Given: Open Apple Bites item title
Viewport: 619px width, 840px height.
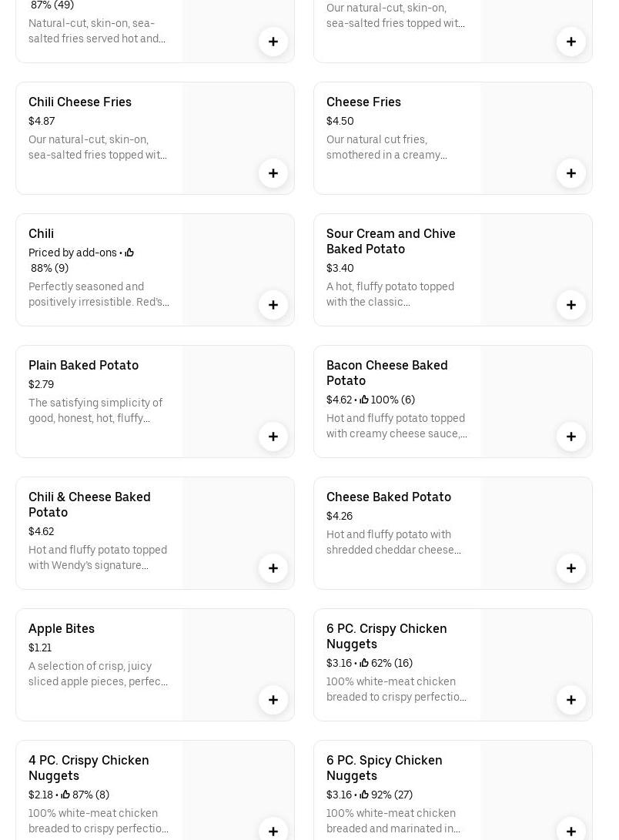Looking at the screenshot, I should click(x=62, y=628).
